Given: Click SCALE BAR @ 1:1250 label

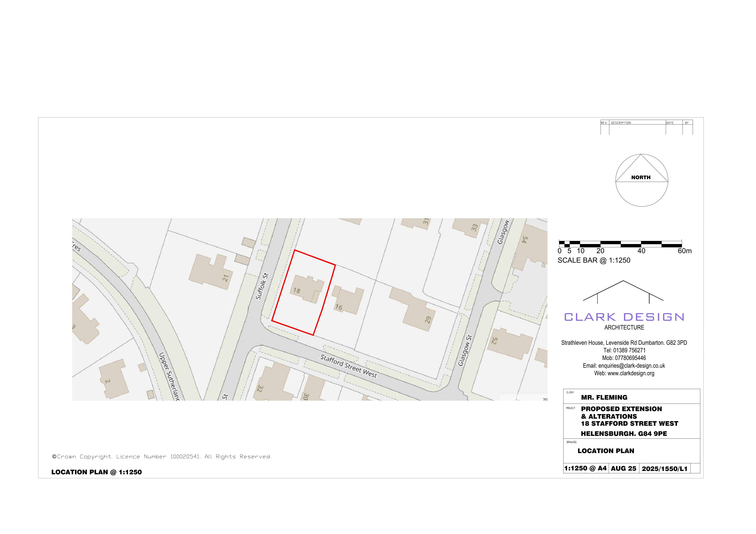Looking at the screenshot, I should pyautogui.click(x=594, y=260).
